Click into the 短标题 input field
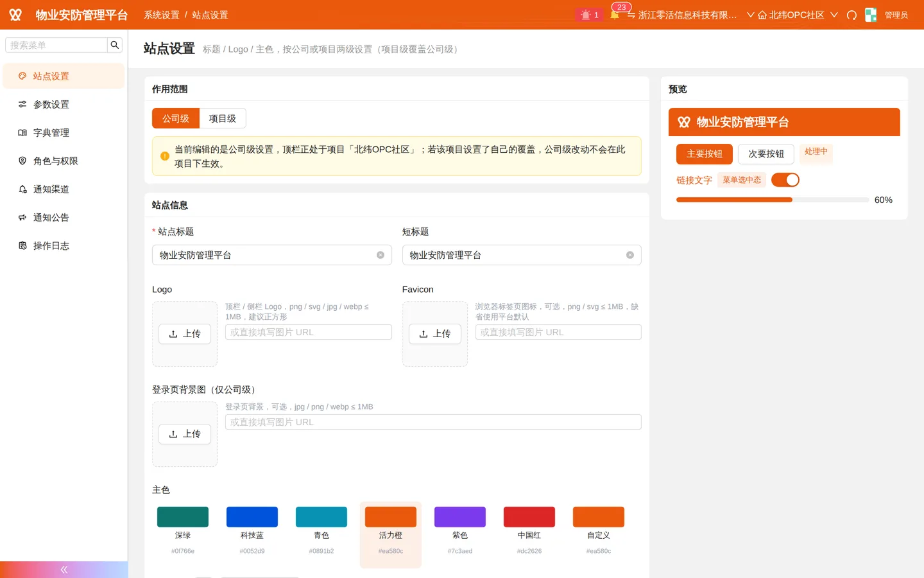This screenshot has width=924, height=578. click(522, 255)
